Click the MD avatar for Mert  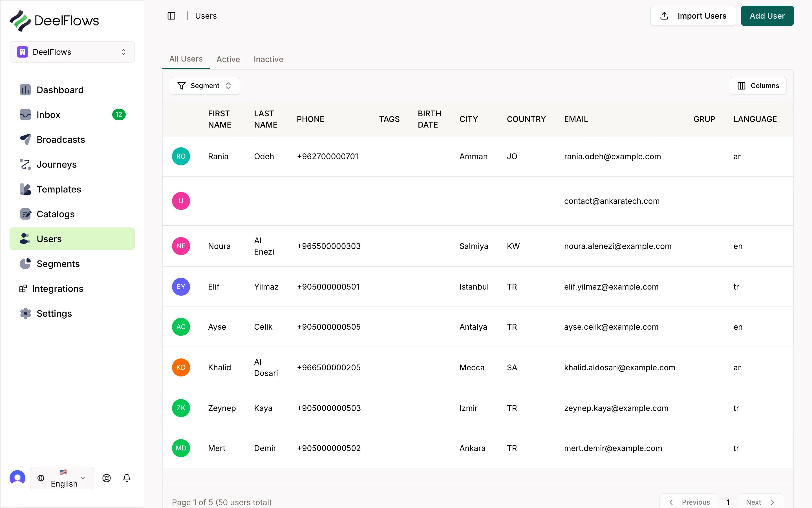(x=181, y=448)
